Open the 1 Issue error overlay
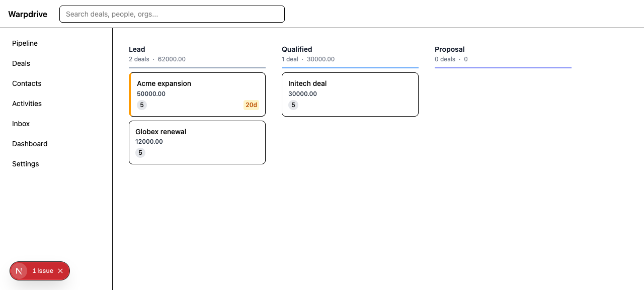 pyautogui.click(x=43, y=271)
